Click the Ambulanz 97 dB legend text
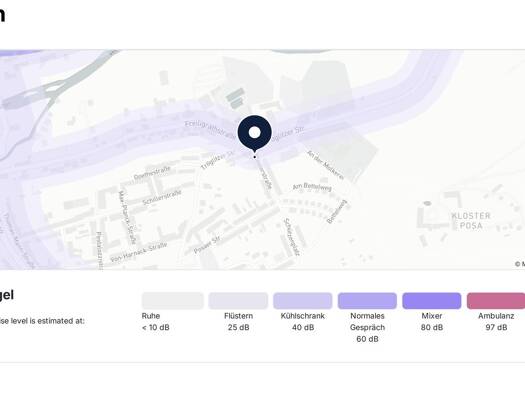525x394 pixels. click(x=496, y=322)
